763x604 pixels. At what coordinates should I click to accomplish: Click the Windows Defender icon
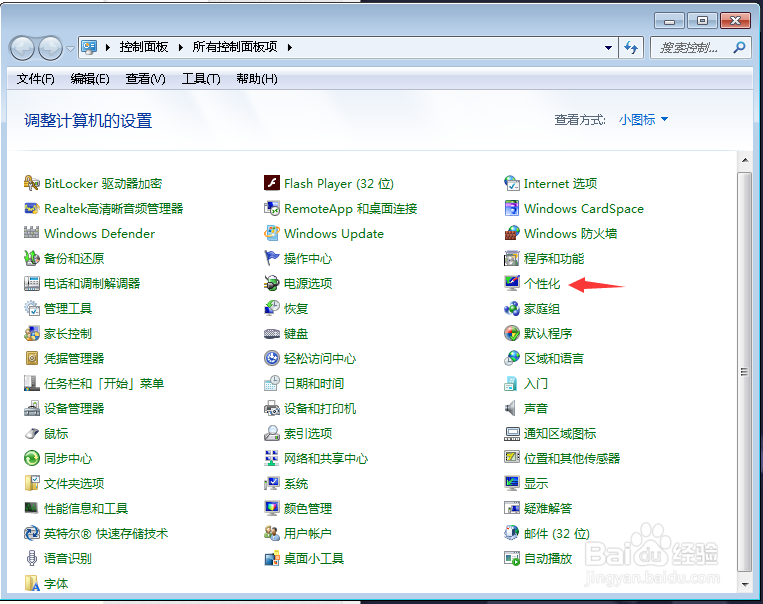pos(32,234)
